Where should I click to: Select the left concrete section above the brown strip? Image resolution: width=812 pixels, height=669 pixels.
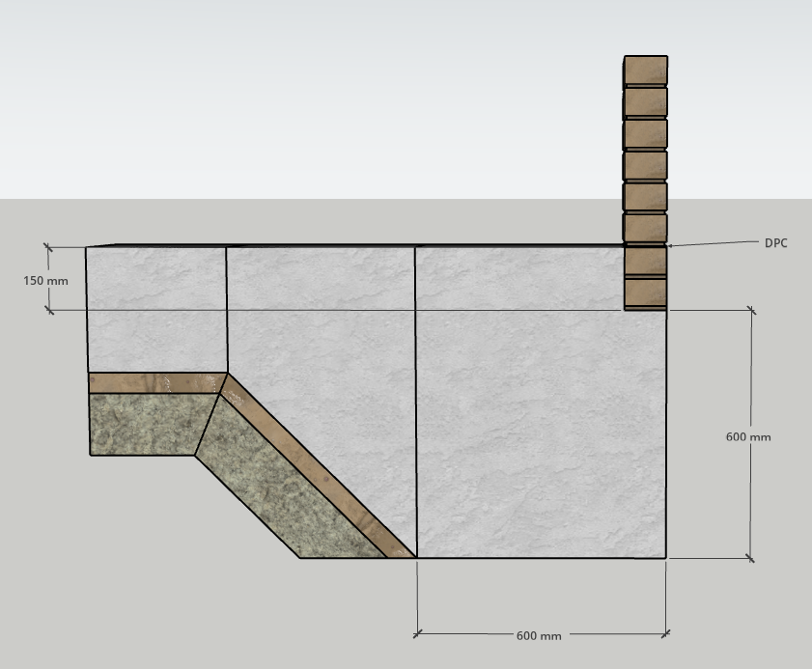point(156,309)
